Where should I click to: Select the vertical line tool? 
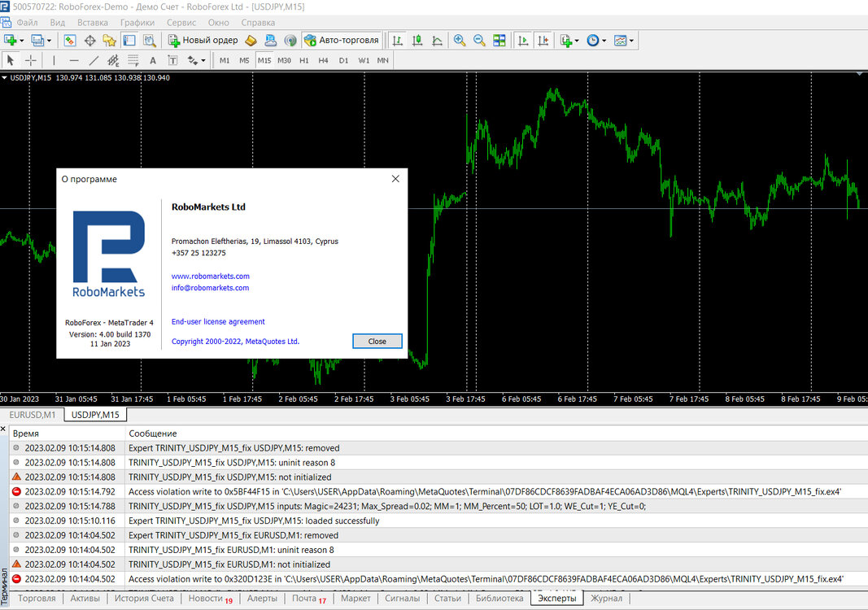pos(54,60)
